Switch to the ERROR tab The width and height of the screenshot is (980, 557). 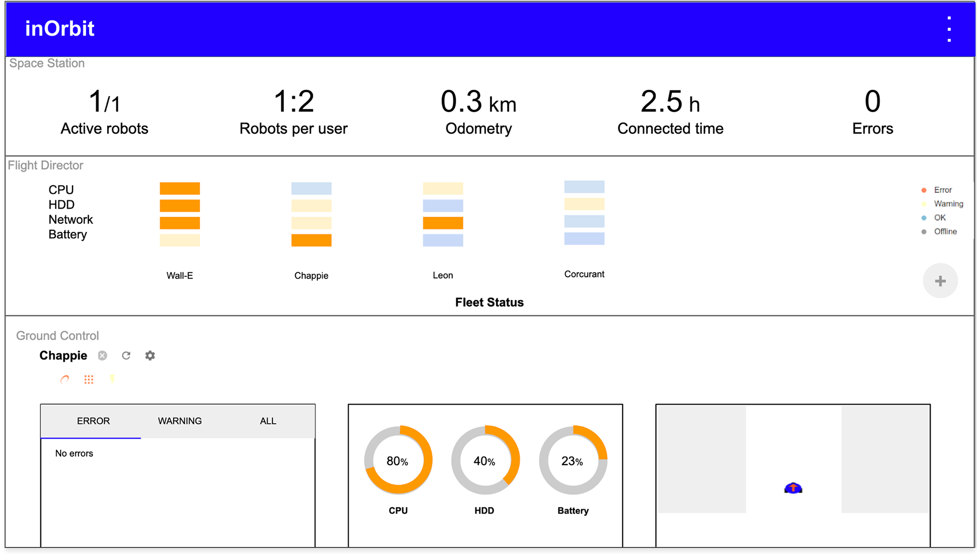click(x=93, y=421)
